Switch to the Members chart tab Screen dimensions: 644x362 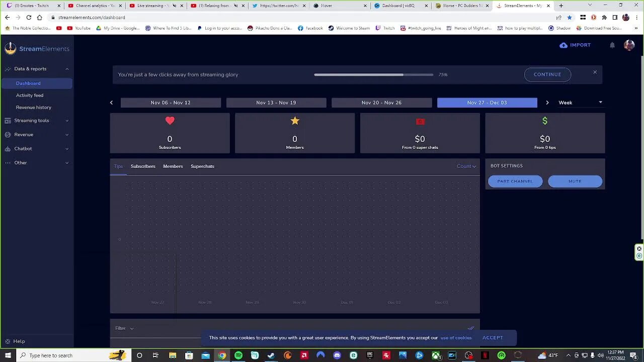click(x=173, y=166)
